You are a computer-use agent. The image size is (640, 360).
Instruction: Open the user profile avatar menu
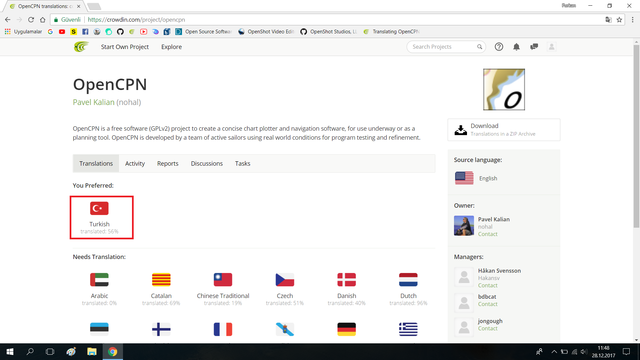click(x=551, y=47)
